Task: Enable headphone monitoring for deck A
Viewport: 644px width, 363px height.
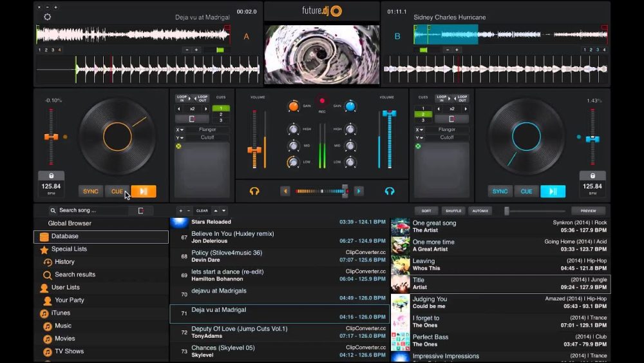Action: (254, 191)
